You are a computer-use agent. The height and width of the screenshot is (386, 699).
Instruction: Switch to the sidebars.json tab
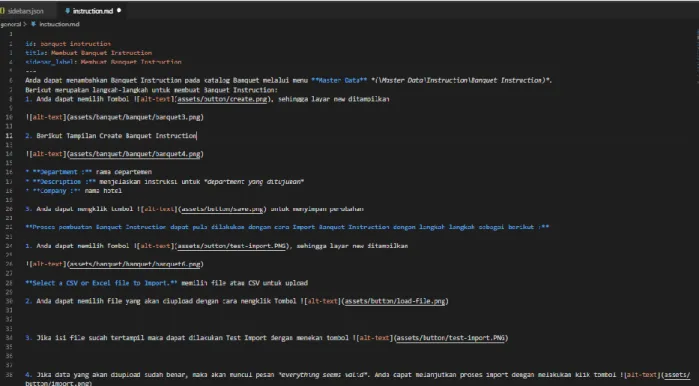[26, 11]
